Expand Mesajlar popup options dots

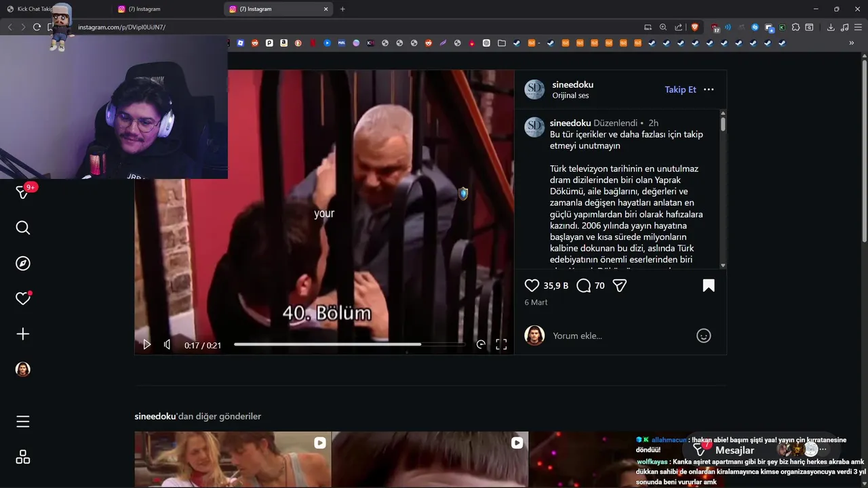click(823, 449)
